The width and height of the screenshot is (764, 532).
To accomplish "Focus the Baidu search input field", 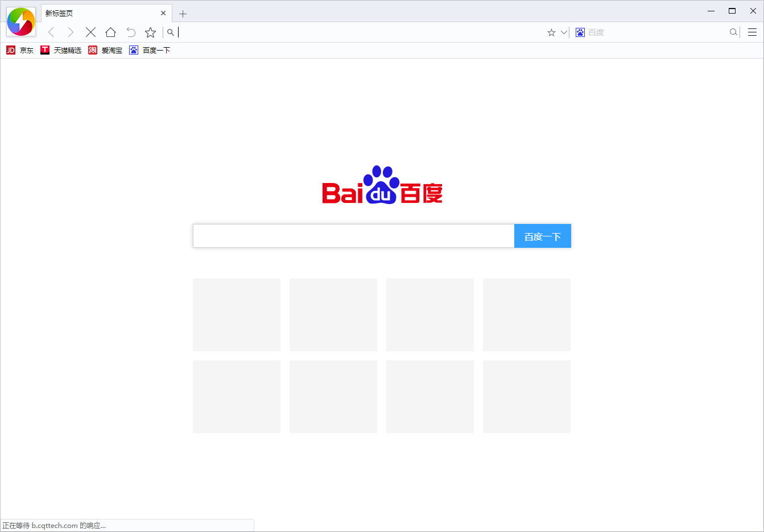I will (353, 236).
